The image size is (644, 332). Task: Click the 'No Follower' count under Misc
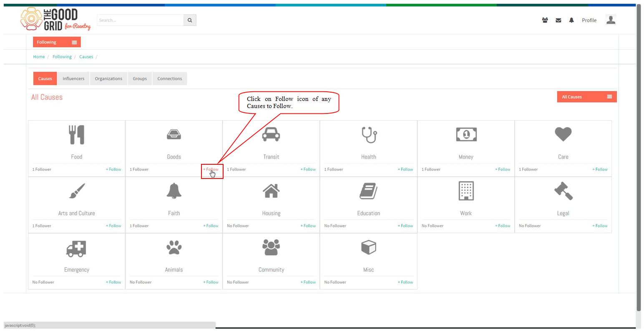tap(335, 282)
